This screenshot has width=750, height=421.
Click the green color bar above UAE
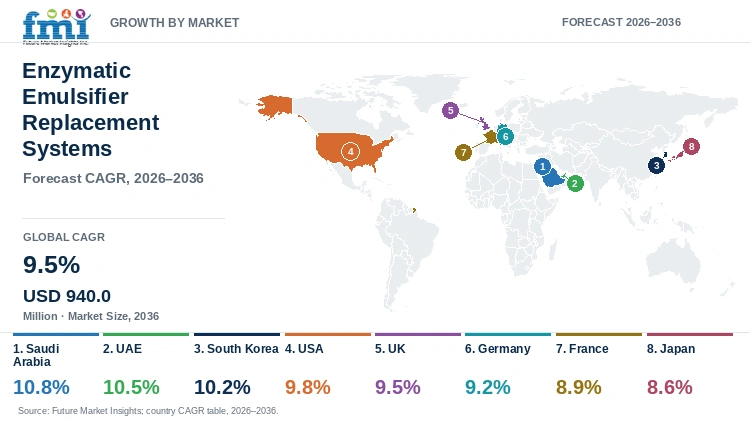click(146, 334)
